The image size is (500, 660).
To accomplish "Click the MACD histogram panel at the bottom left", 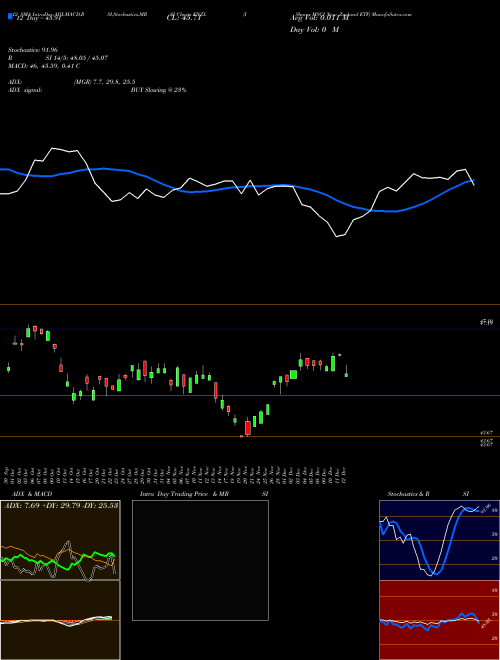I will point(60,620).
